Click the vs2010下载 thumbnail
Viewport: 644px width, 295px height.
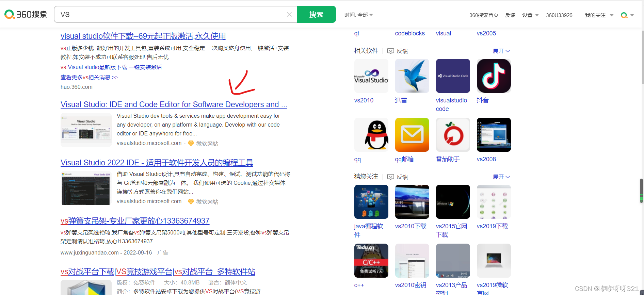(412, 202)
